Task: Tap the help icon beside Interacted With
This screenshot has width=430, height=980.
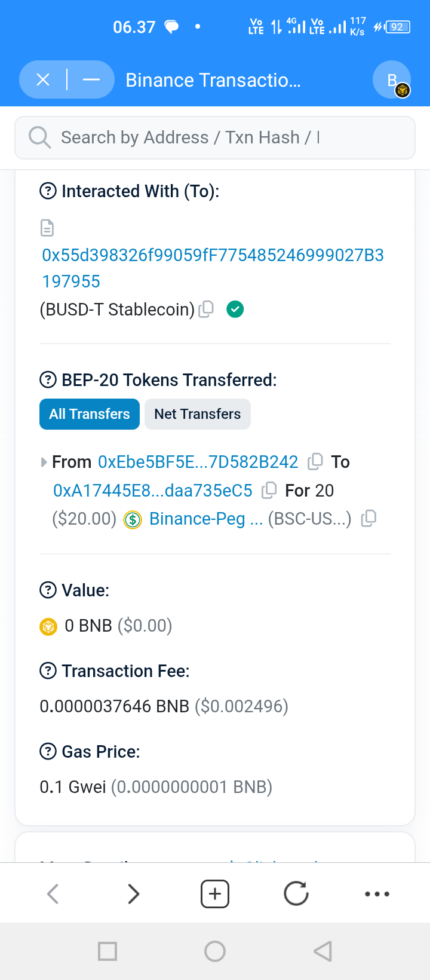Action: (x=48, y=191)
